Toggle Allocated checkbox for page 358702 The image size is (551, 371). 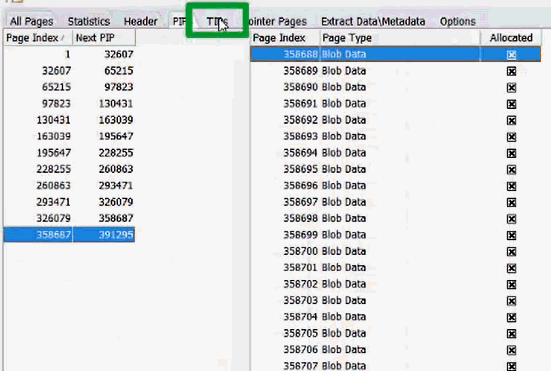click(511, 284)
